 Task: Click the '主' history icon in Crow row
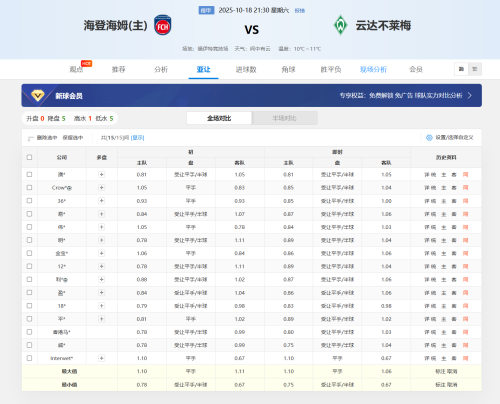coord(444,188)
